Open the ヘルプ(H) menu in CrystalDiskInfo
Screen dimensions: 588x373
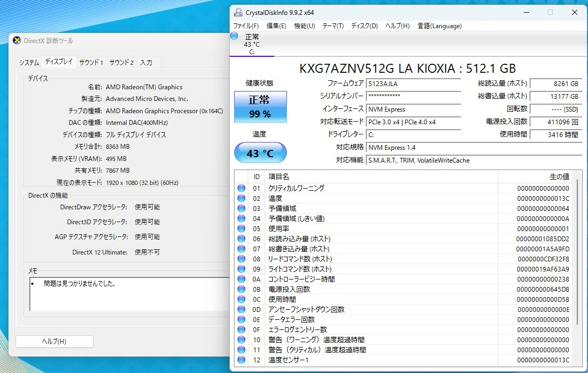click(398, 26)
